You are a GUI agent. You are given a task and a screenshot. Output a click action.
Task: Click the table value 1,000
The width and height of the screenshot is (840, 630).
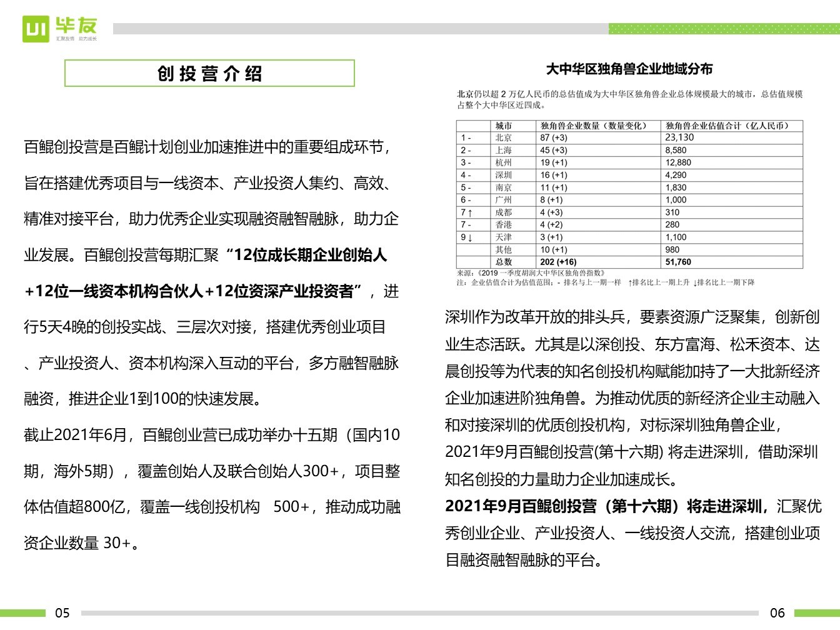point(676,200)
